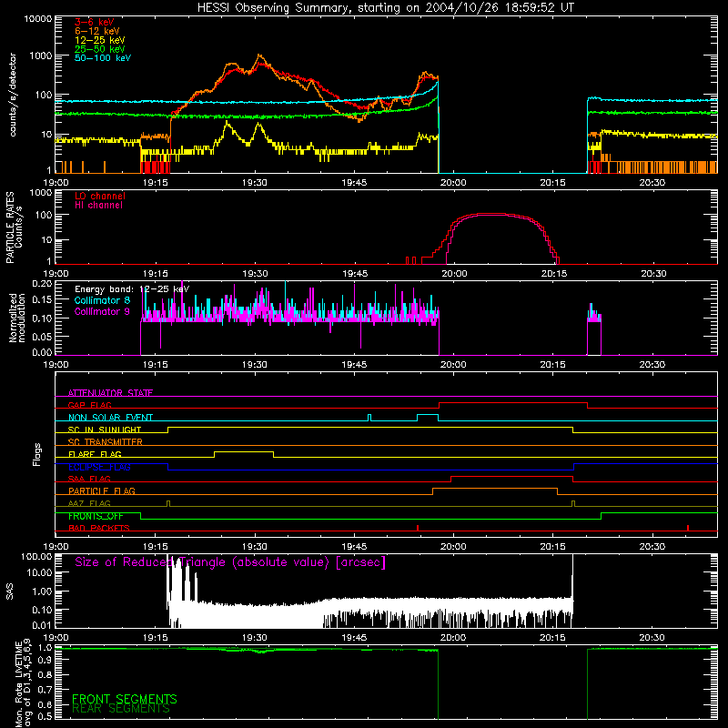The height and width of the screenshot is (728, 728).
Task: Click the 'LO channel' legend label
Action: pos(100,196)
